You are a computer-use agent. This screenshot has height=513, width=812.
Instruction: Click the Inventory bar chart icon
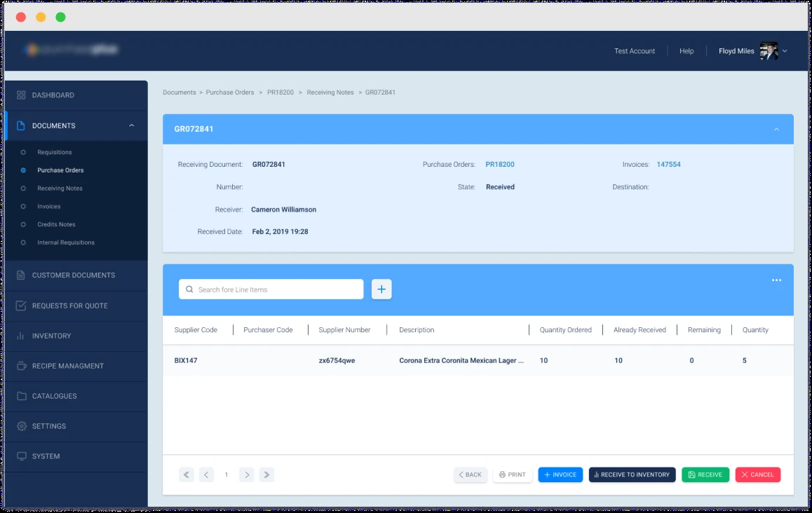(21, 336)
